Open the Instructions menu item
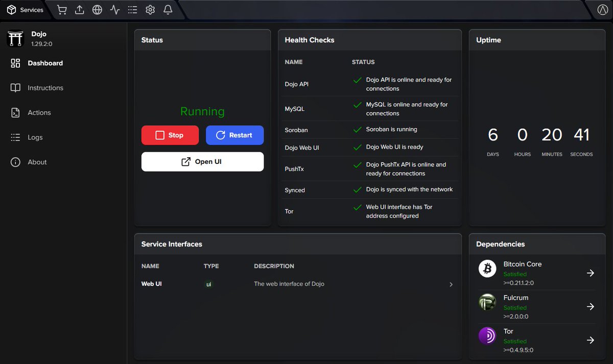Image resolution: width=613 pixels, height=364 pixels. [x=63, y=88]
